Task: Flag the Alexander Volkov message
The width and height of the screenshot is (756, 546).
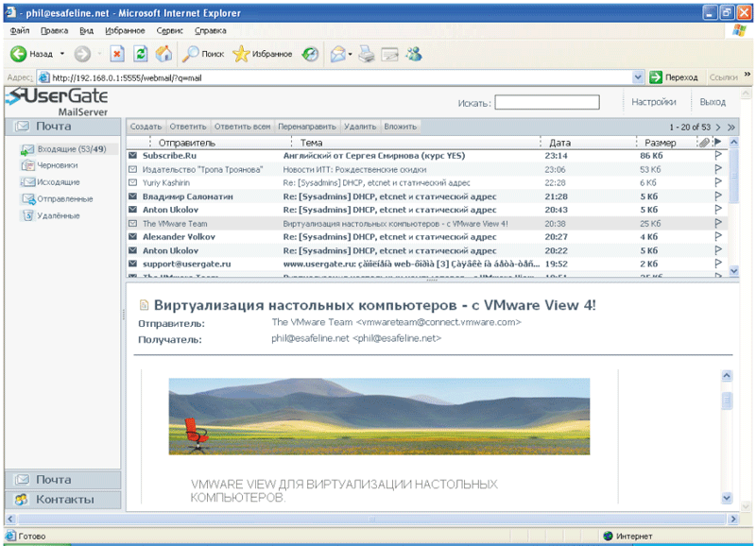Action: click(718, 236)
